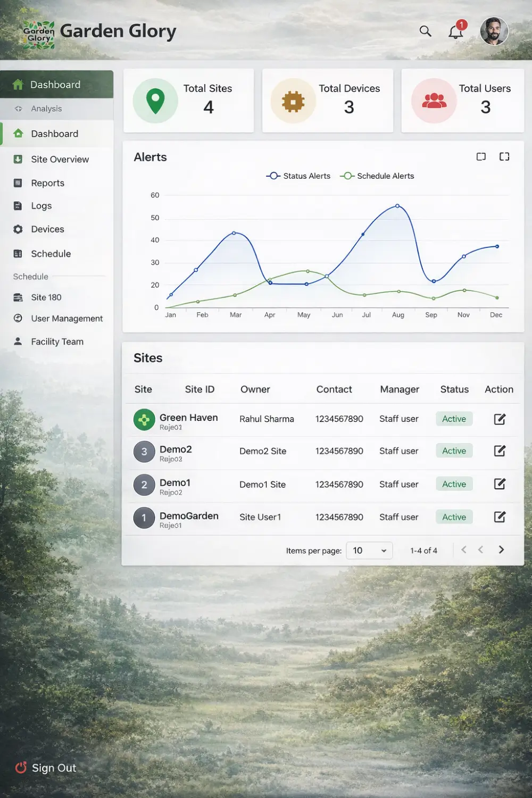This screenshot has height=798, width=532.
Task: Select Reports from the sidebar menu
Action: [x=47, y=183]
